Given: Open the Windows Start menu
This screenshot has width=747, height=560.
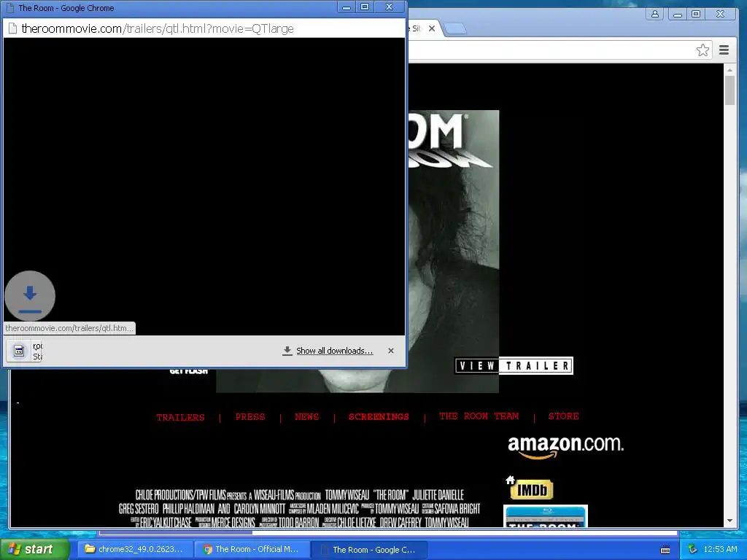Looking at the screenshot, I should pos(35,549).
